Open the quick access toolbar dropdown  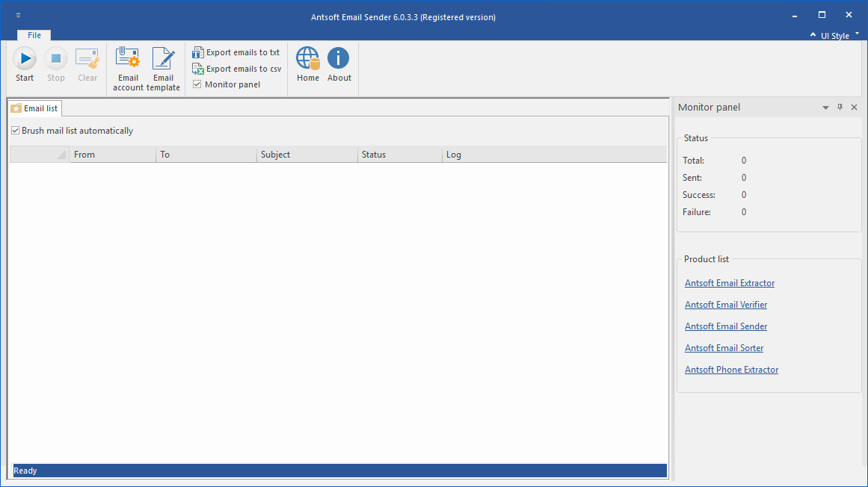[x=18, y=16]
